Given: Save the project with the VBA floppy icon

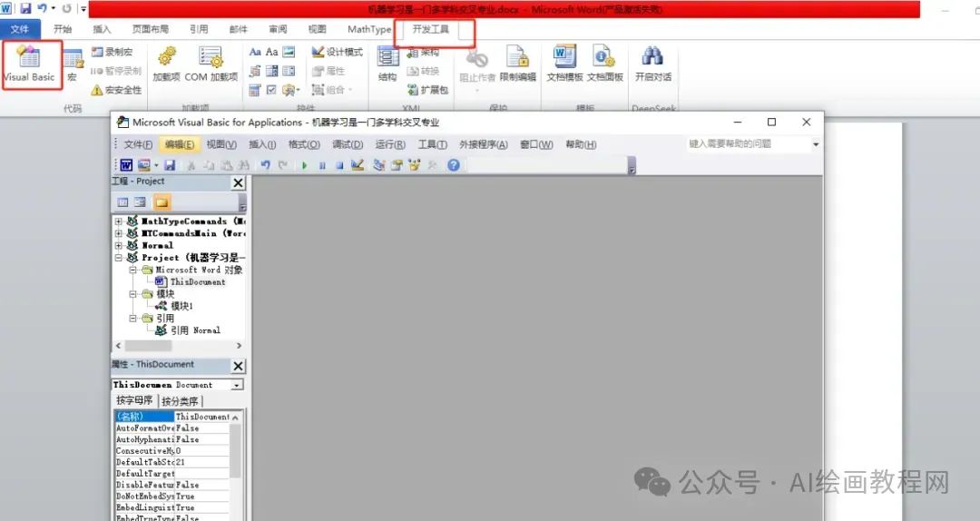Looking at the screenshot, I should (170, 165).
